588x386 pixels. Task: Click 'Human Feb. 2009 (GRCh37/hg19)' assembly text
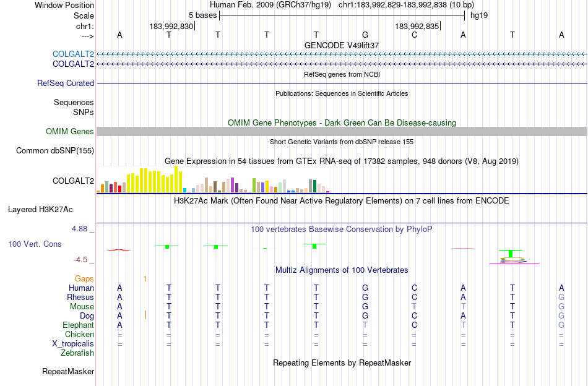click(x=270, y=5)
